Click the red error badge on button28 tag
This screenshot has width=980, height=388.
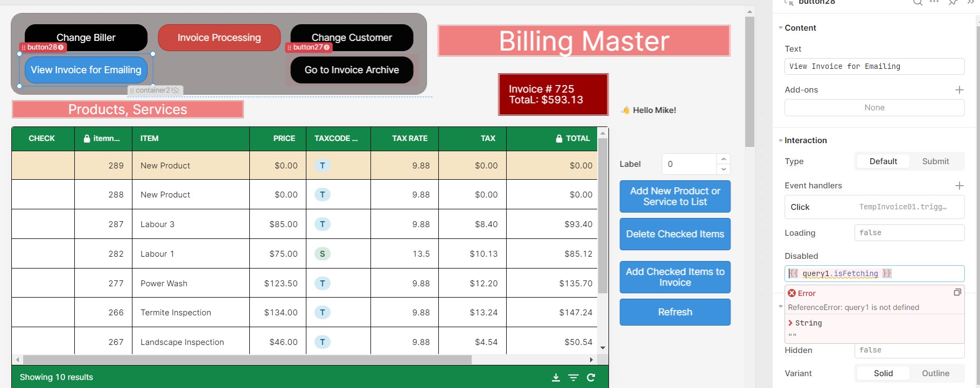(x=61, y=47)
